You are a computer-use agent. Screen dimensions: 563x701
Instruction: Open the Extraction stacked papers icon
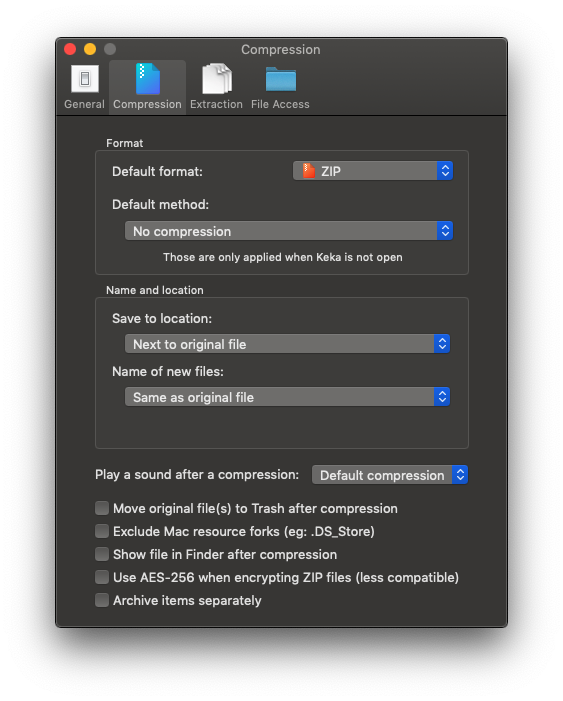[x=217, y=79]
